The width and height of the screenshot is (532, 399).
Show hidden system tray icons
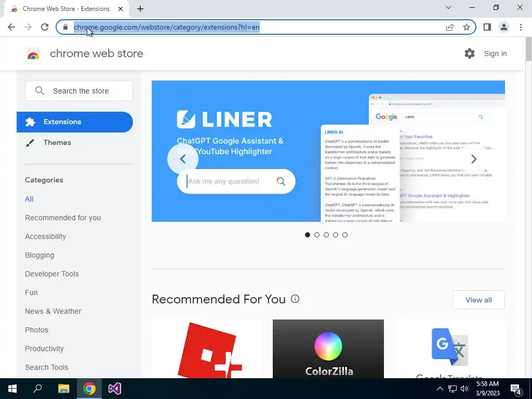[440, 389]
